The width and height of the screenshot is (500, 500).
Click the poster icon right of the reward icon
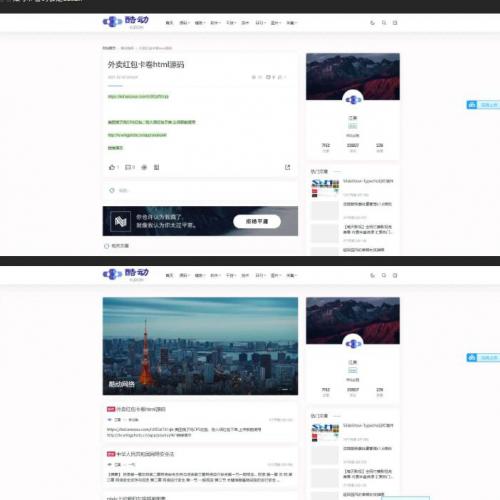coord(157,167)
